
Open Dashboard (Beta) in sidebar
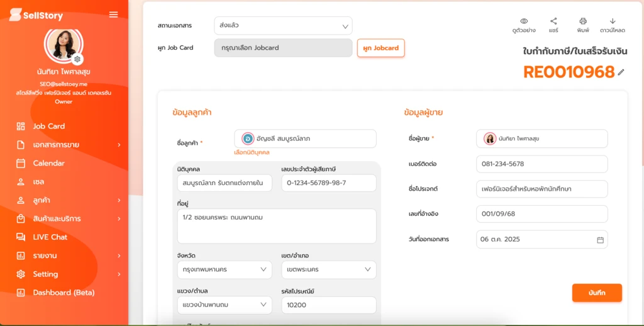click(63, 293)
